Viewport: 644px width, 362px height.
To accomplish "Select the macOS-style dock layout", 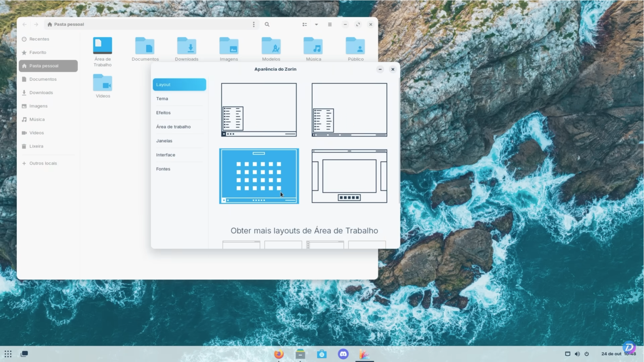I will pos(349,176).
